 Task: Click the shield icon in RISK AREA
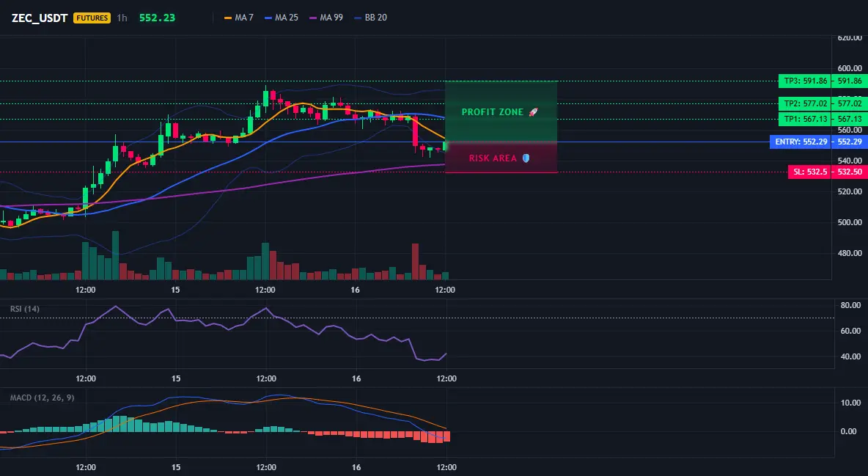click(x=526, y=158)
